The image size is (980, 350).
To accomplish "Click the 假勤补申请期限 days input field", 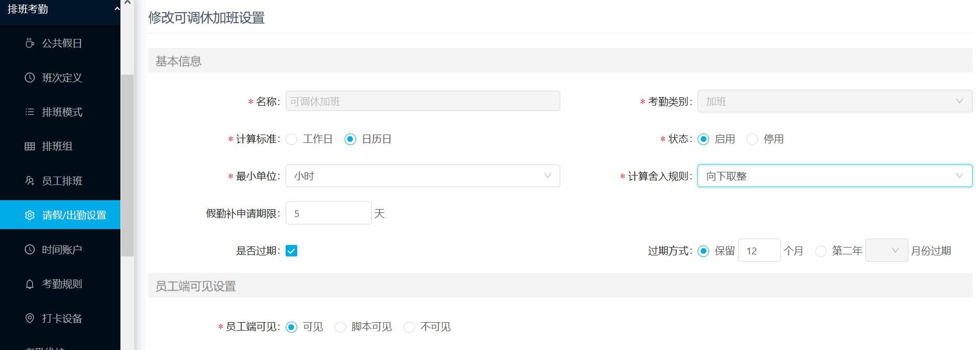I will click(x=329, y=213).
